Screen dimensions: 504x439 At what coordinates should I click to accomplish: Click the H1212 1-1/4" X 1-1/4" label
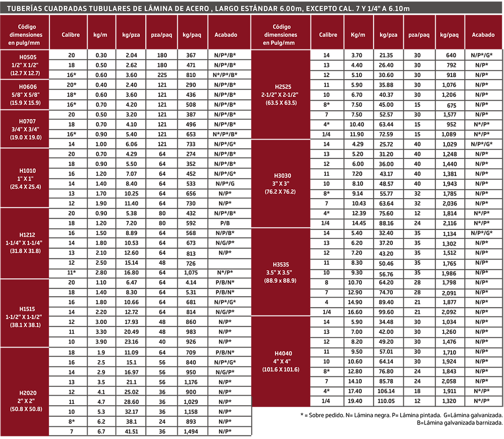point(25,243)
